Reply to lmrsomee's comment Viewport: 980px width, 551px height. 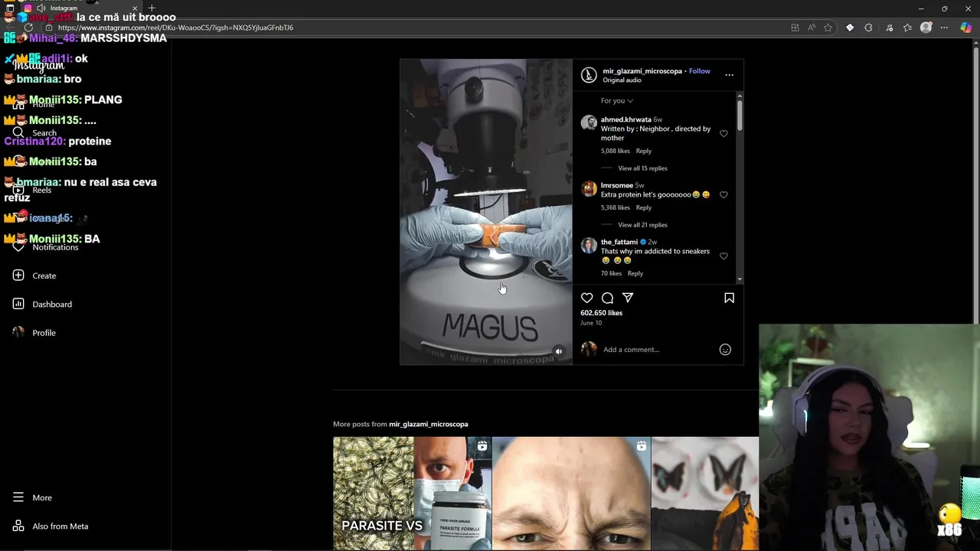point(643,208)
